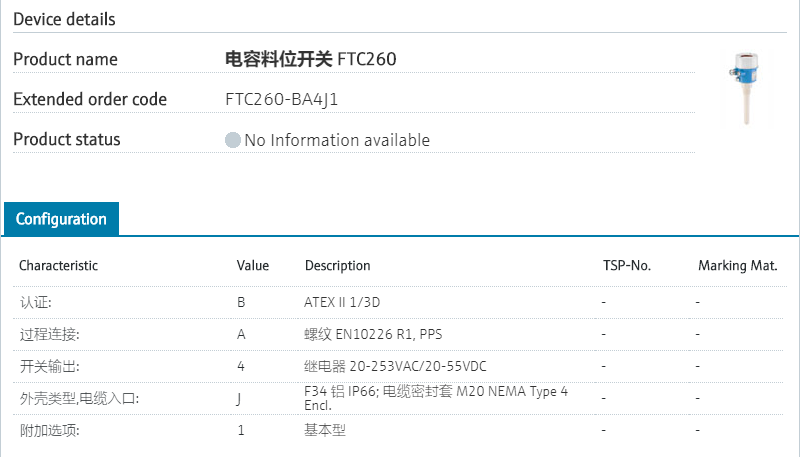Image resolution: width=801 pixels, height=457 pixels.
Task: Click the 继电器 20-253VAC/20-55VDC description
Action: (x=395, y=366)
